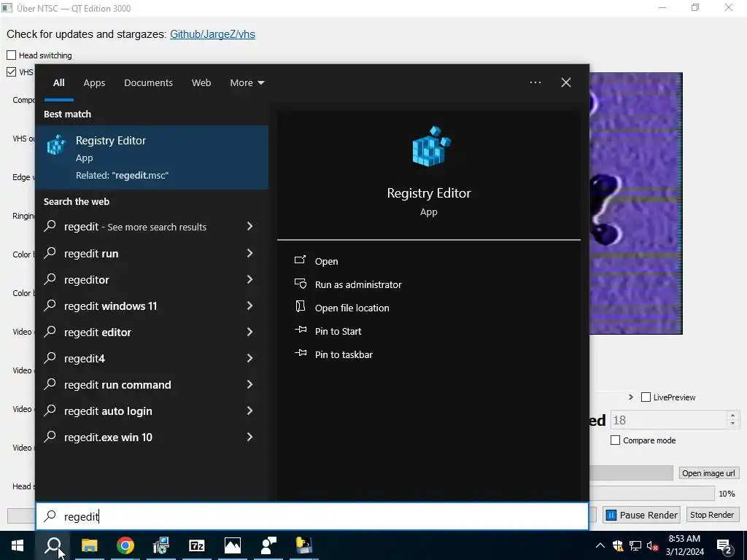Open the notification center icon
747x560 pixels.
(x=724, y=545)
